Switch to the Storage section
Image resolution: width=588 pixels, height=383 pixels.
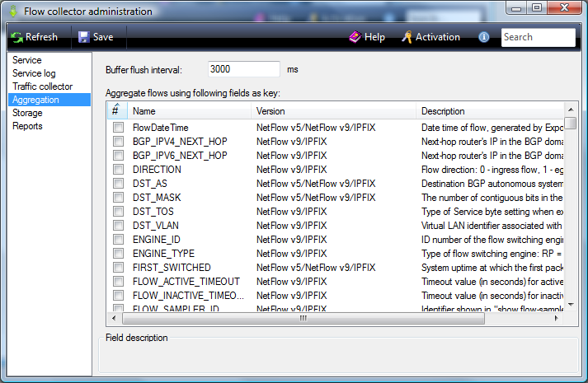point(27,113)
